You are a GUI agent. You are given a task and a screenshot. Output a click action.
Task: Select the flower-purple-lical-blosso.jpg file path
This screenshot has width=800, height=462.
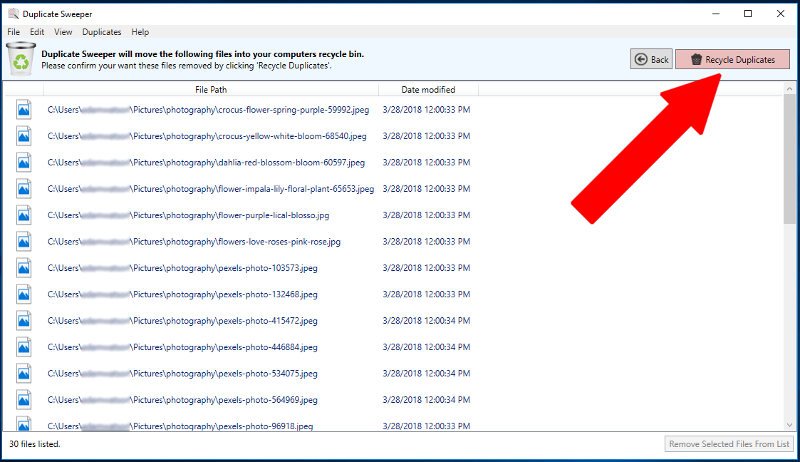tap(188, 215)
